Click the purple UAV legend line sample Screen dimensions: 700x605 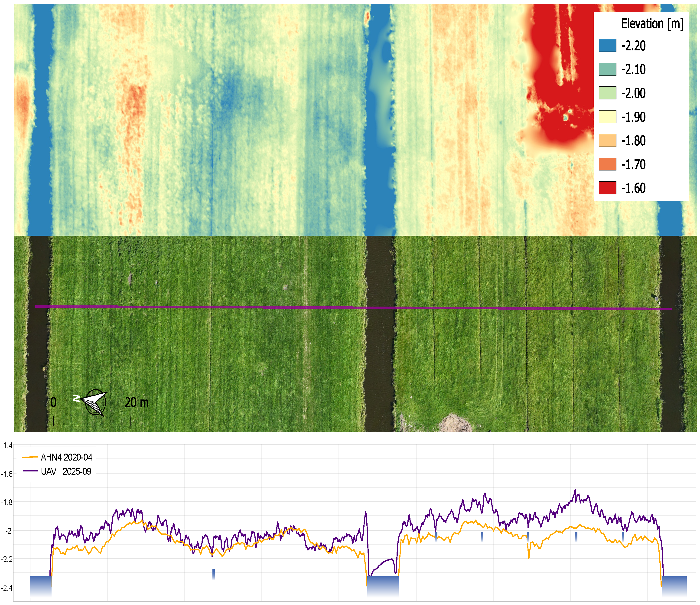[x=30, y=471]
